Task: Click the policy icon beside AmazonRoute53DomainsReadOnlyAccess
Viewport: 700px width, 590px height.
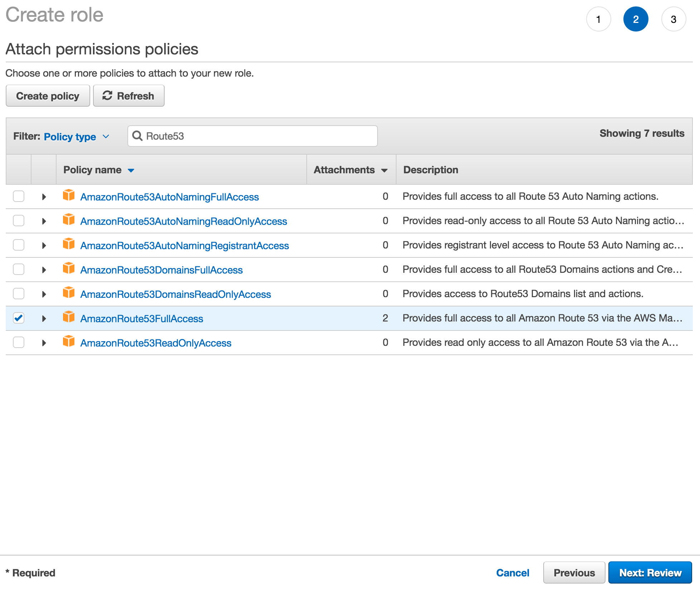Action: click(69, 293)
